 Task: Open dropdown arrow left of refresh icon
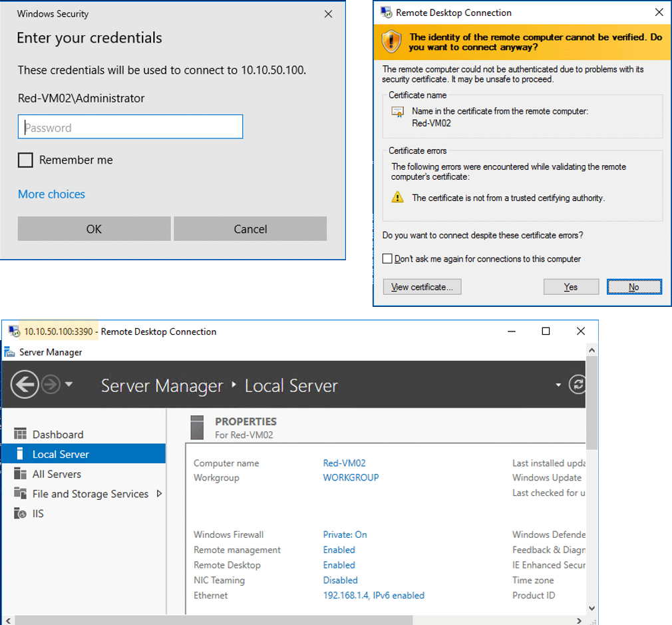point(558,385)
